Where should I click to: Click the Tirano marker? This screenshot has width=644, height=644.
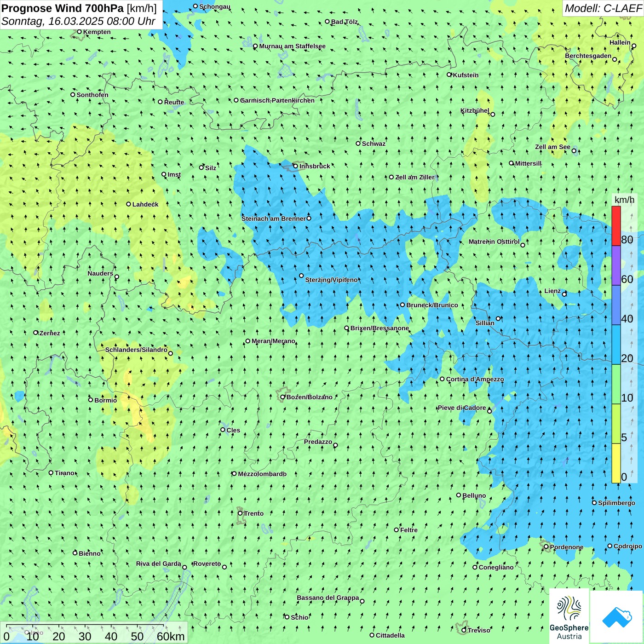pos(51,472)
